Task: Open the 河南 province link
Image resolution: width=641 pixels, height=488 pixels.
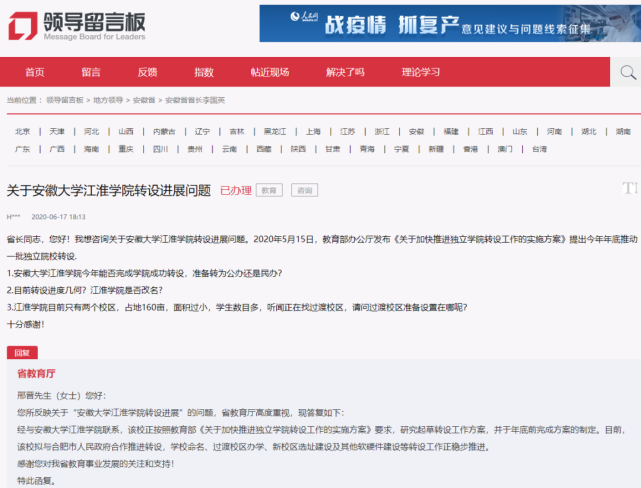Action: pos(554,132)
